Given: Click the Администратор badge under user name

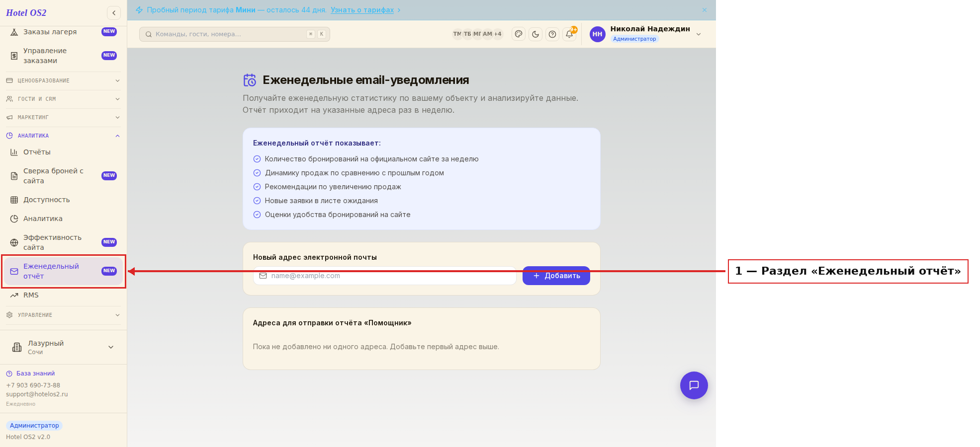Looking at the screenshot, I should click(x=634, y=39).
